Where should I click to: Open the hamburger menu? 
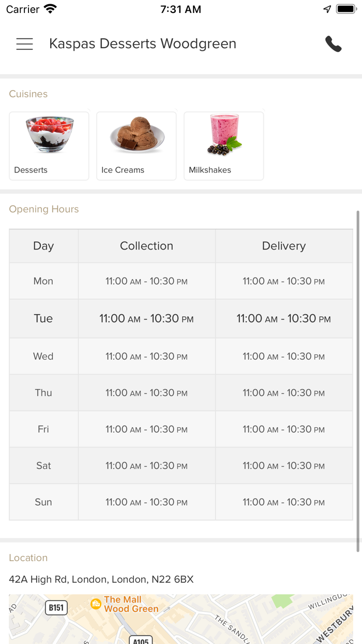pyautogui.click(x=24, y=44)
